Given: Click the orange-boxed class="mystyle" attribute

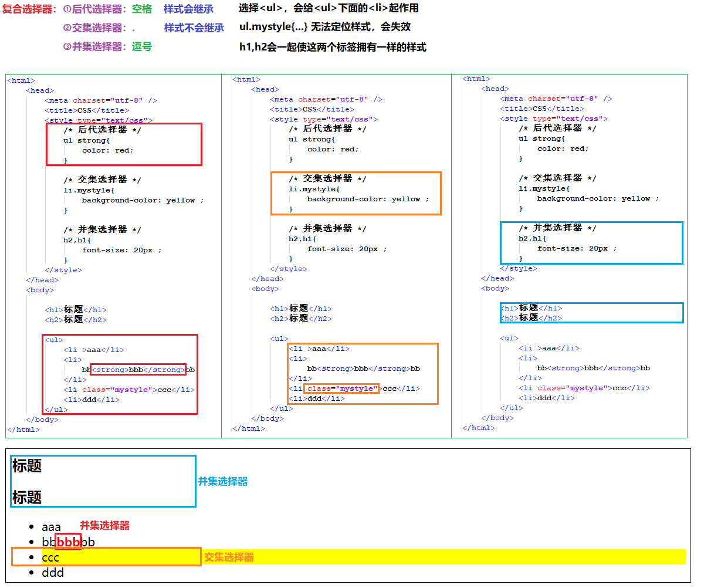Looking at the screenshot, I should [x=341, y=388].
